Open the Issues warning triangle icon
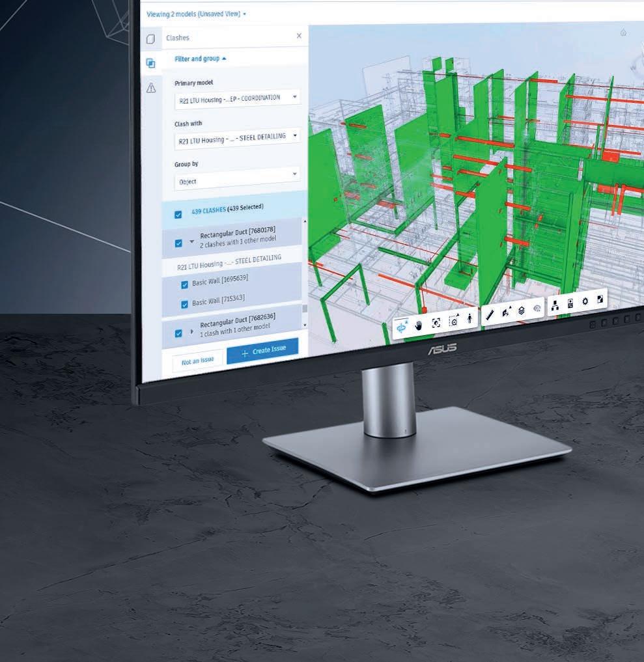This screenshot has width=644, height=662. pos(151,88)
